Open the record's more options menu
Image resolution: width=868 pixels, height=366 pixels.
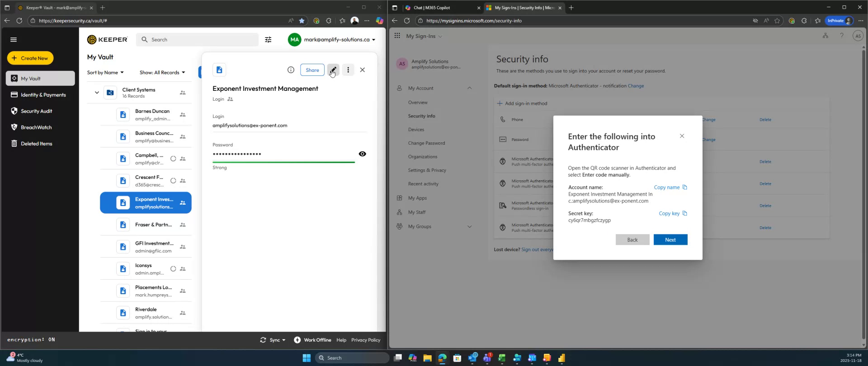point(348,70)
